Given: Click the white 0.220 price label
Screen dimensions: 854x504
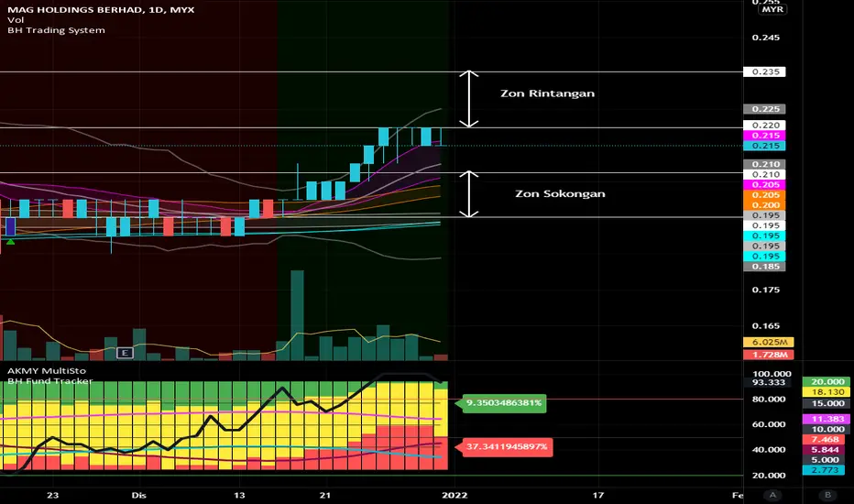Looking at the screenshot, I should point(765,126).
